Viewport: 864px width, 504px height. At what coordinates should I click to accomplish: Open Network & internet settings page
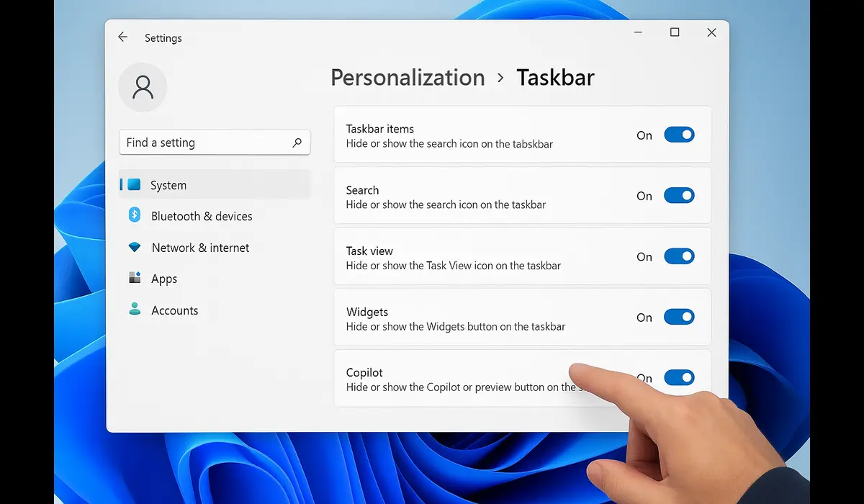click(199, 247)
